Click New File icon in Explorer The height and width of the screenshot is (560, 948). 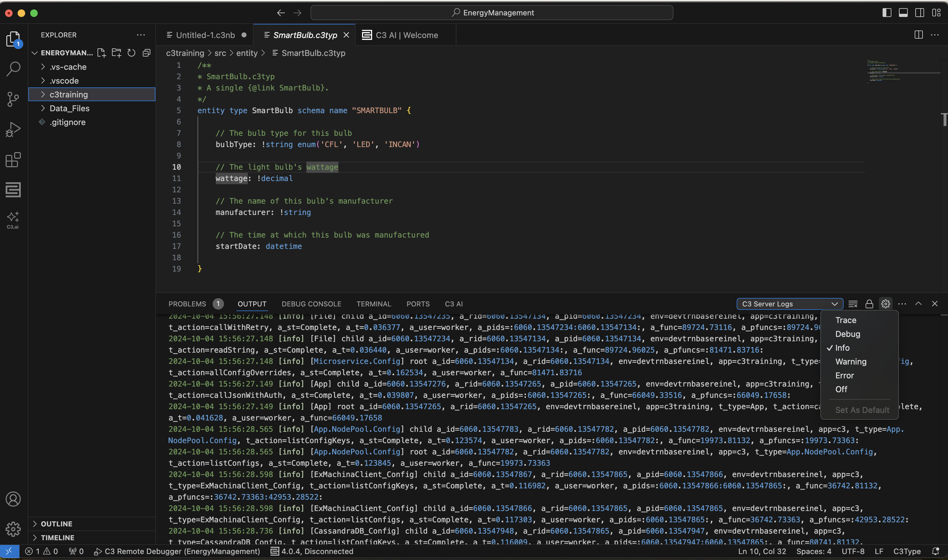point(101,53)
